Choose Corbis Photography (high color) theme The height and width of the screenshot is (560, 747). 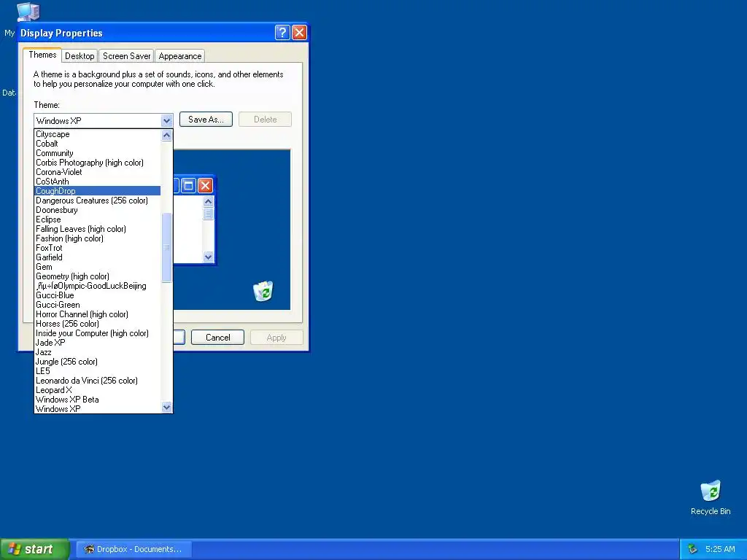coord(98,163)
